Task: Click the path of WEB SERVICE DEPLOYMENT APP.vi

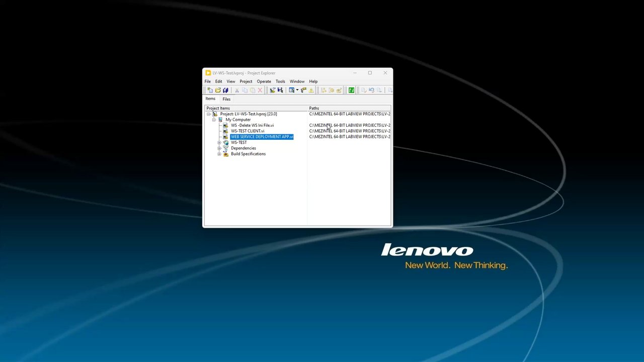Action: click(x=350, y=137)
